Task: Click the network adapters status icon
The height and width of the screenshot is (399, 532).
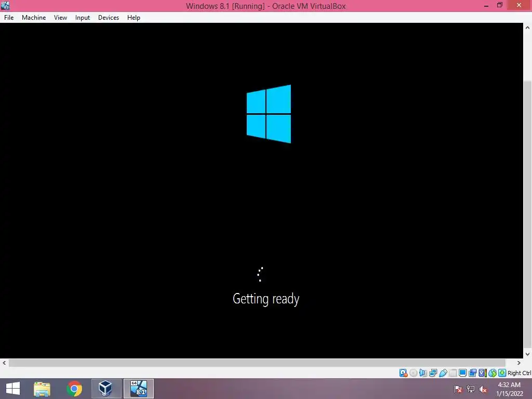Action: click(x=433, y=373)
